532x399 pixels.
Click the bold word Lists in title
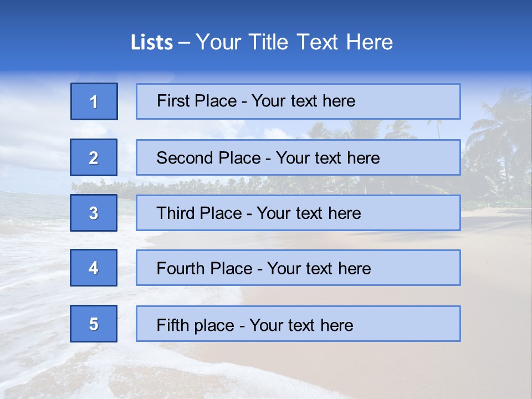coord(152,42)
